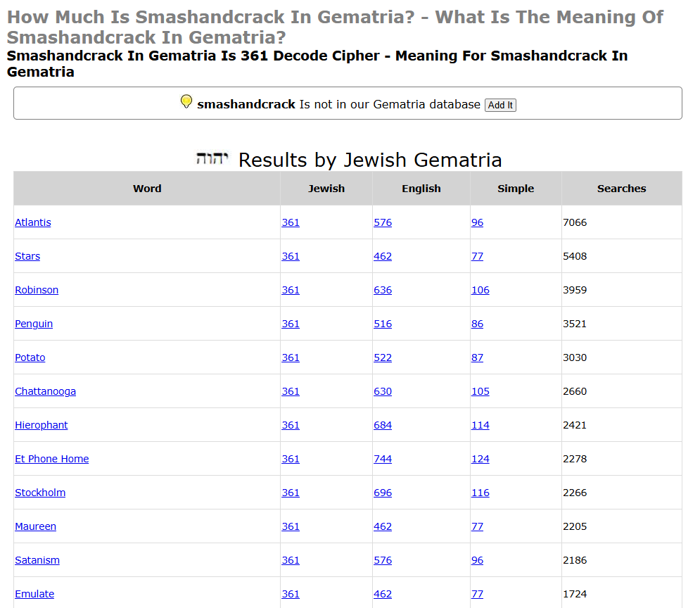This screenshot has height=608, width=700.
Task: Open the Satanism word link
Action: pos(37,560)
